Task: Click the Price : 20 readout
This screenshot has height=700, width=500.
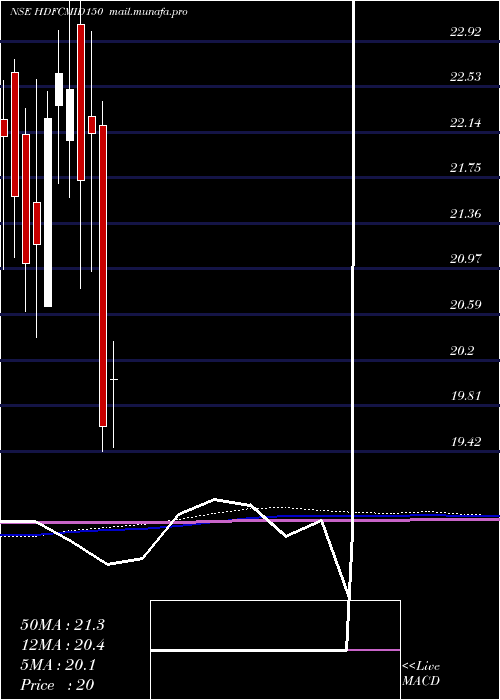Action: tap(57, 685)
